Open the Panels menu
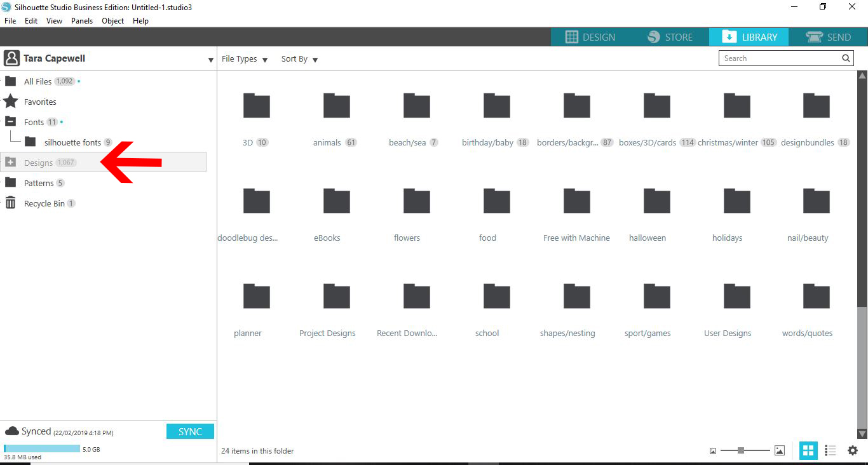868x465 pixels. point(82,21)
